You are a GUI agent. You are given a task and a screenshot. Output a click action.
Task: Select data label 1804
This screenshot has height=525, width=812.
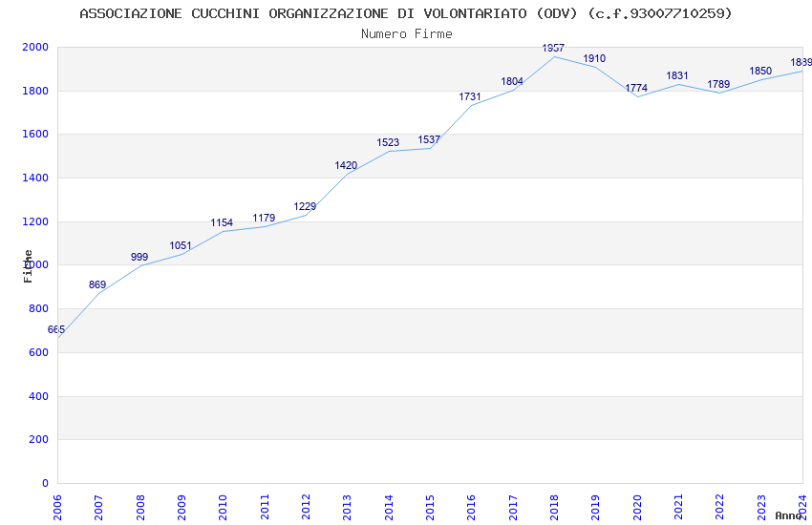pyautogui.click(x=512, y=81)
